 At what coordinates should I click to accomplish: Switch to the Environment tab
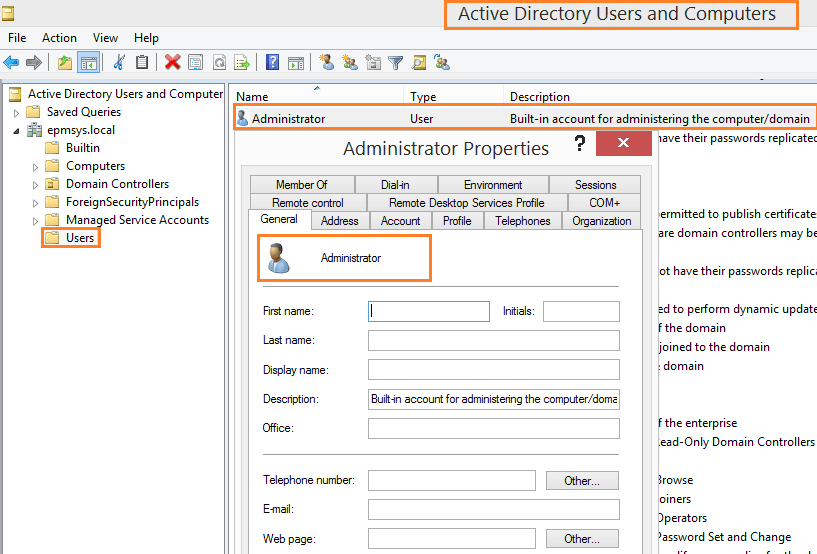(x=493, y=184)
